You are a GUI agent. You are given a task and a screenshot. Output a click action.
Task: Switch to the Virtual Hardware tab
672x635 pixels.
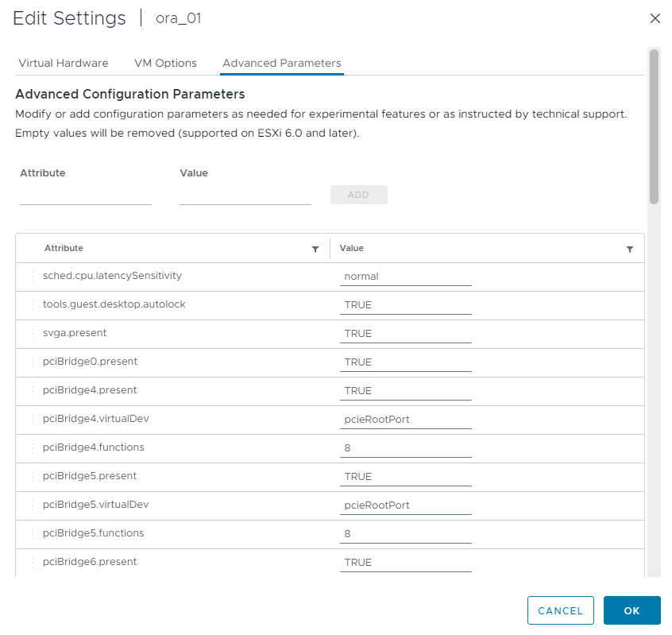[64, 64]
